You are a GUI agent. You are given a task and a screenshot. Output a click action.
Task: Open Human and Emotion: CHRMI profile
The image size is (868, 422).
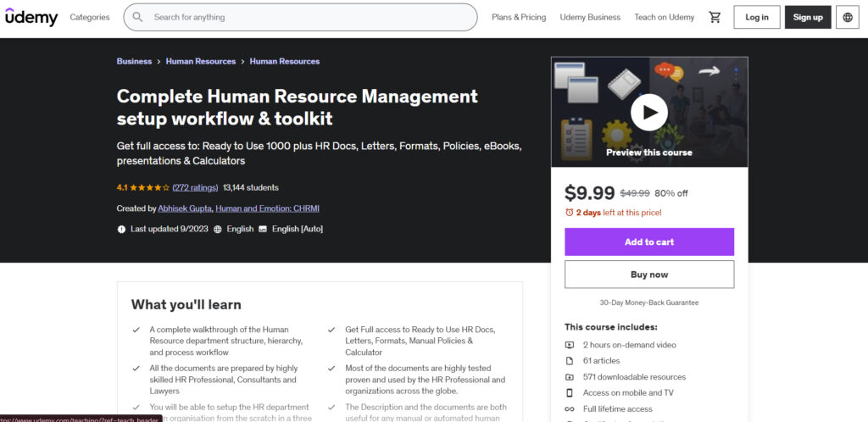pos(267,208)
